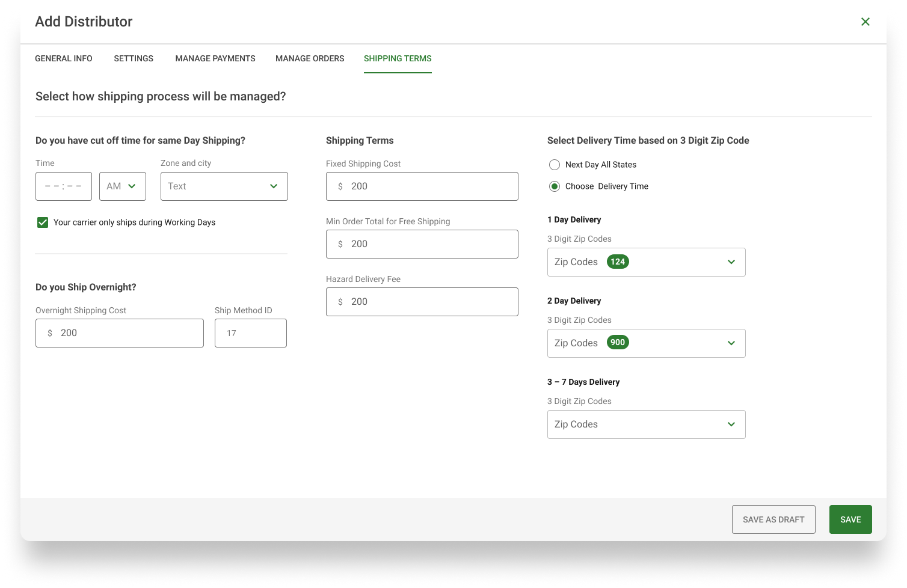Open the Manage Payments tab

click(x=215, y=58)
